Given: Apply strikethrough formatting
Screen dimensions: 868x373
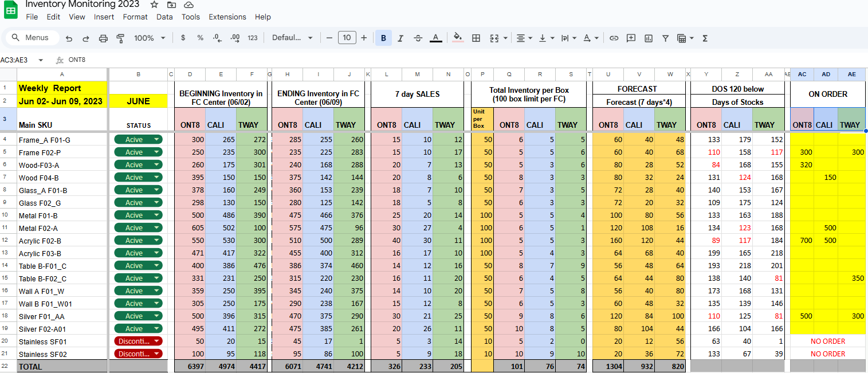Looking at the screenshot, I should click(x=418, y=38).
